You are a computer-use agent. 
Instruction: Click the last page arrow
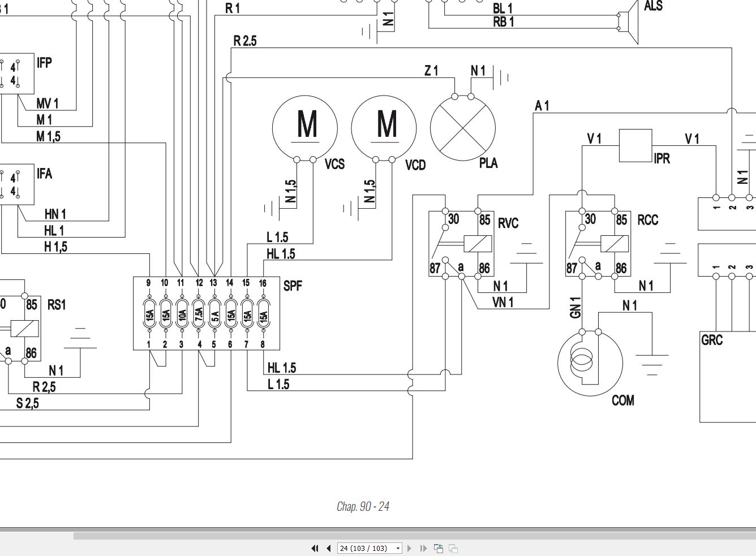tap(423, 548)
